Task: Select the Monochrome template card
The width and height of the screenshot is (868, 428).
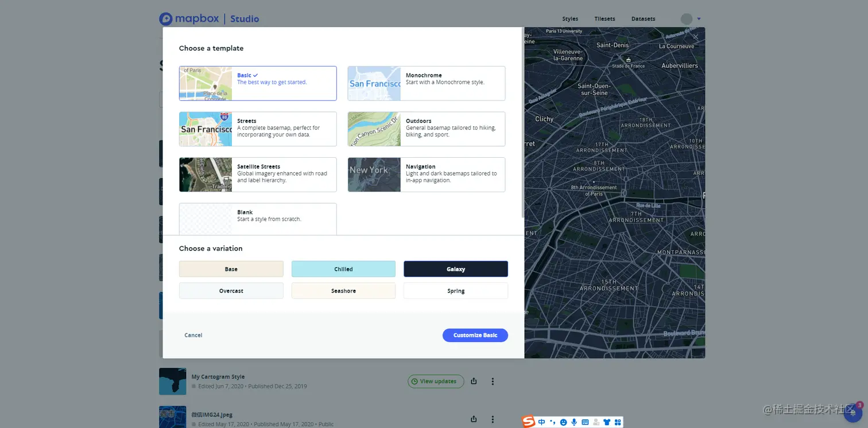Action: point(427,83)
